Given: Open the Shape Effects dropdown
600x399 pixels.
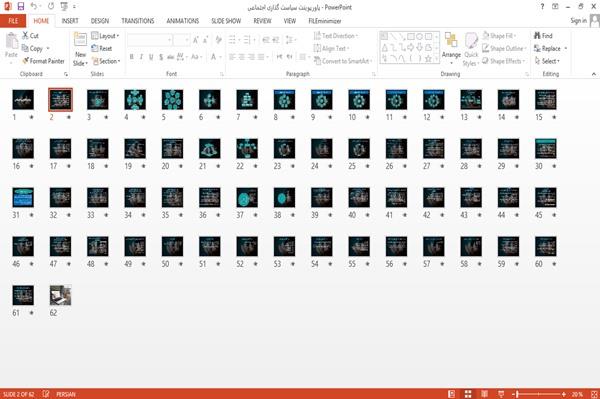Looking at the screenshot, I should [504, 61].
